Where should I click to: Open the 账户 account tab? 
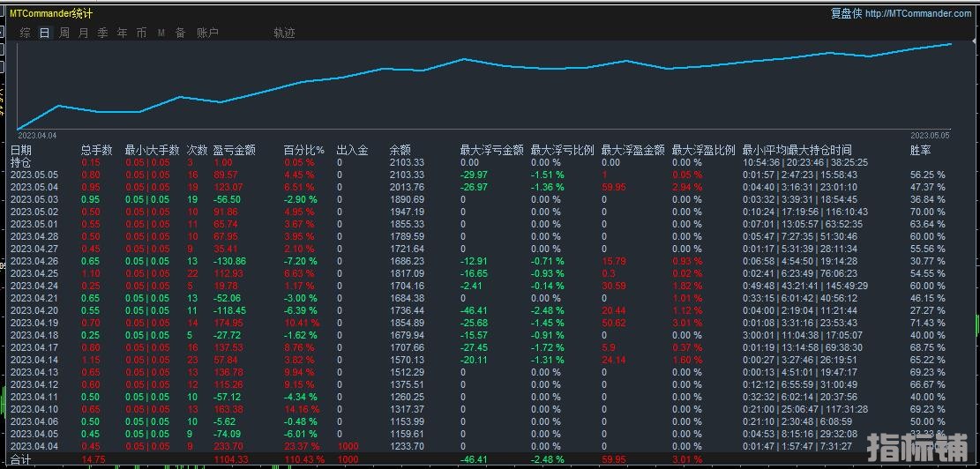click(x=207, y=33)
